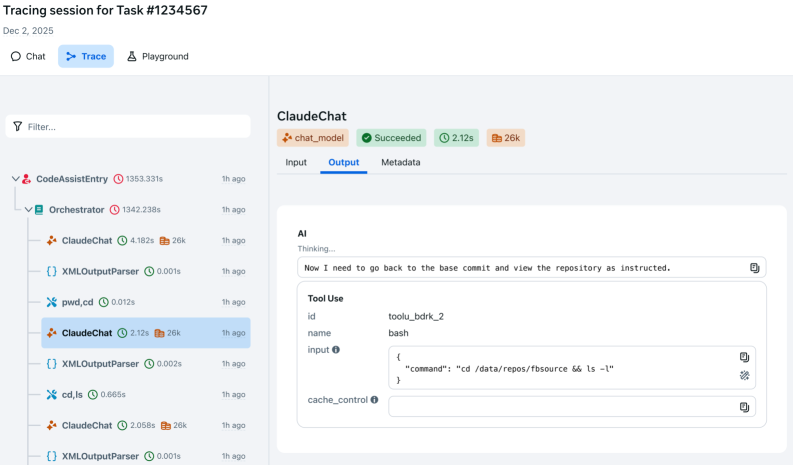
Task: Copy the tool input JSON
Action: (x=744, y=357)
